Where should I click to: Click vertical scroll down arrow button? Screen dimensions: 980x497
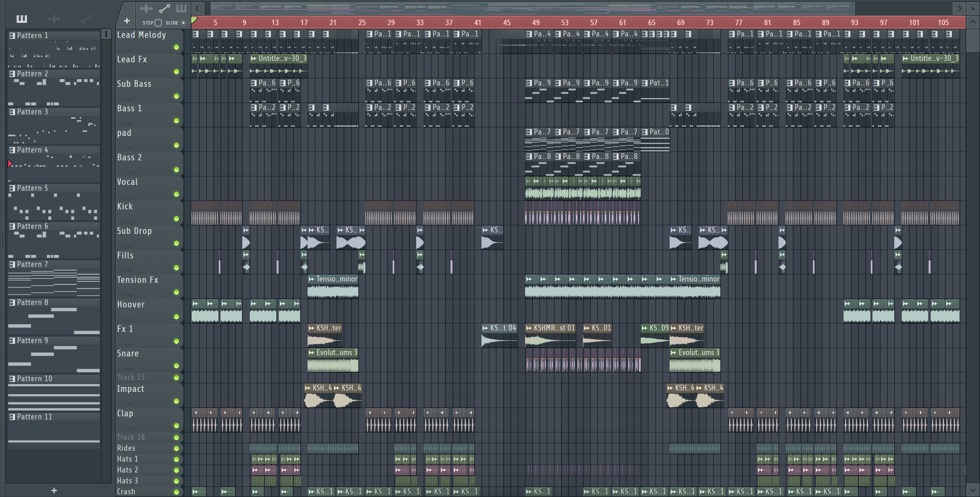(973, 490)
